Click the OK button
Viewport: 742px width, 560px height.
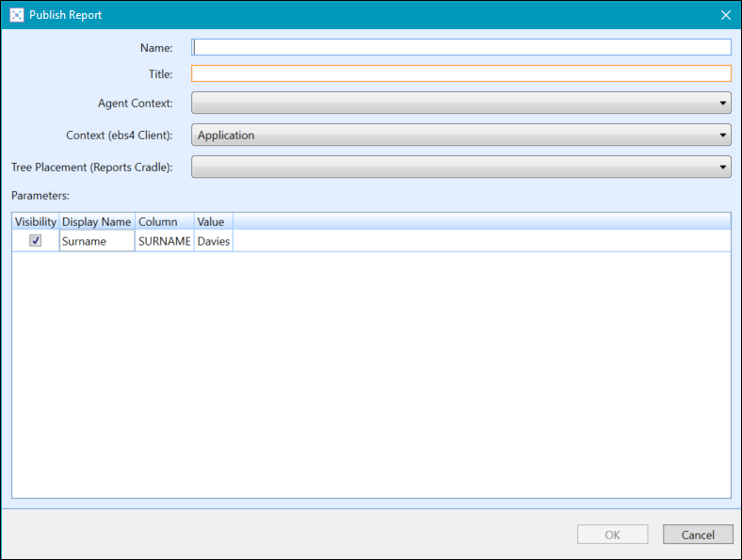pyautogui.click(x=612, y=535)
